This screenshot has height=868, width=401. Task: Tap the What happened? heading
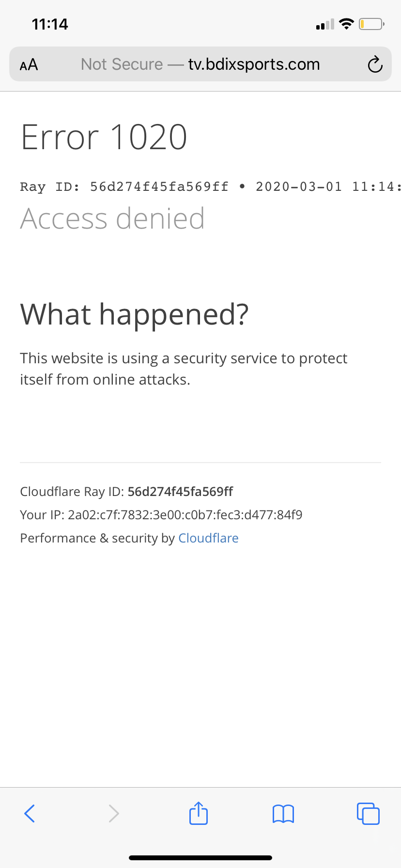coord(134,314)
